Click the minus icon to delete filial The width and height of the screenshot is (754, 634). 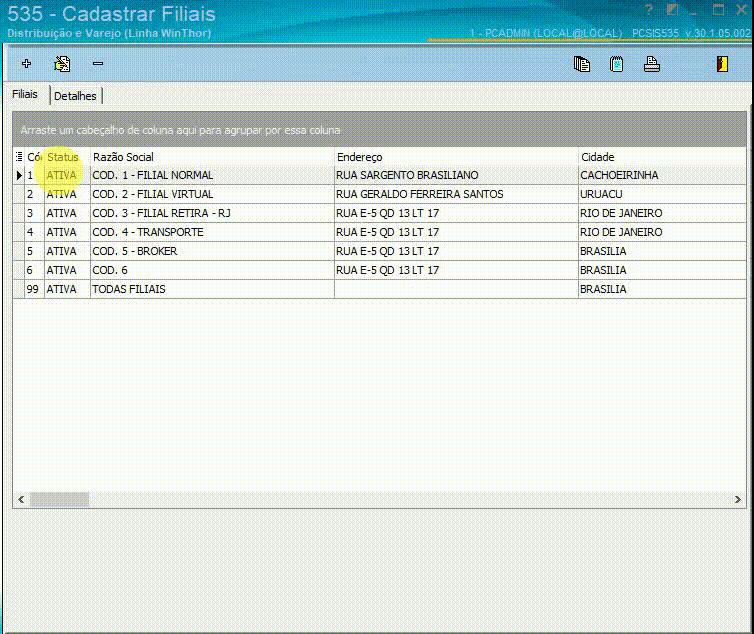click(98, 63)
